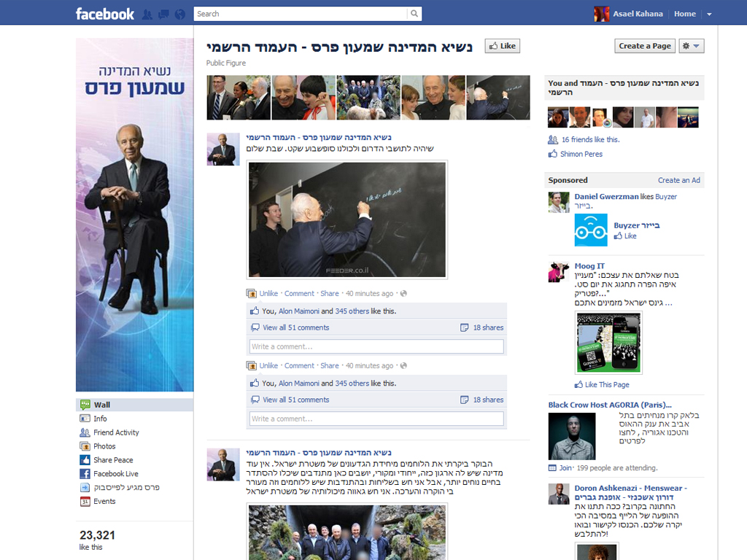Click the Events calendar icon in the sidebar

pos(85,502)
